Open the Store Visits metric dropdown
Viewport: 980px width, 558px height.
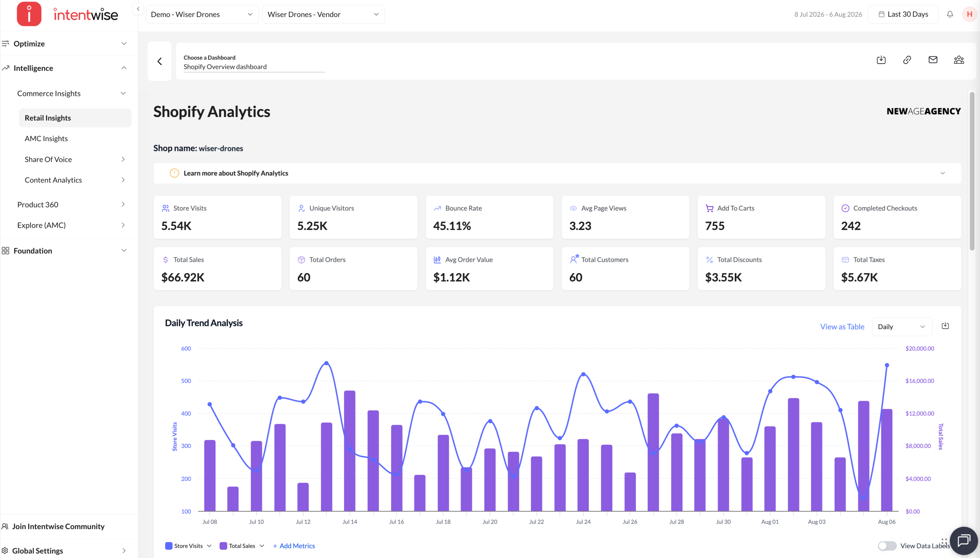209,546
